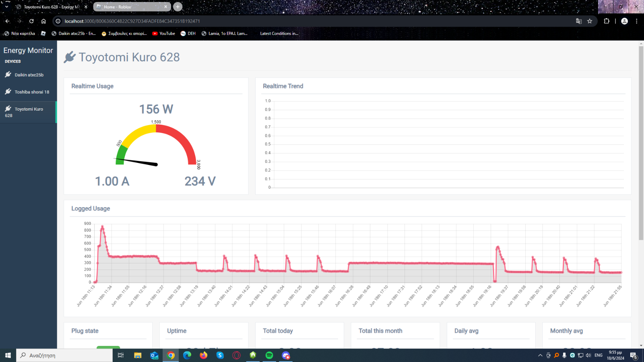Open Discord from the taskbar
644x362 pixels.
286,355
